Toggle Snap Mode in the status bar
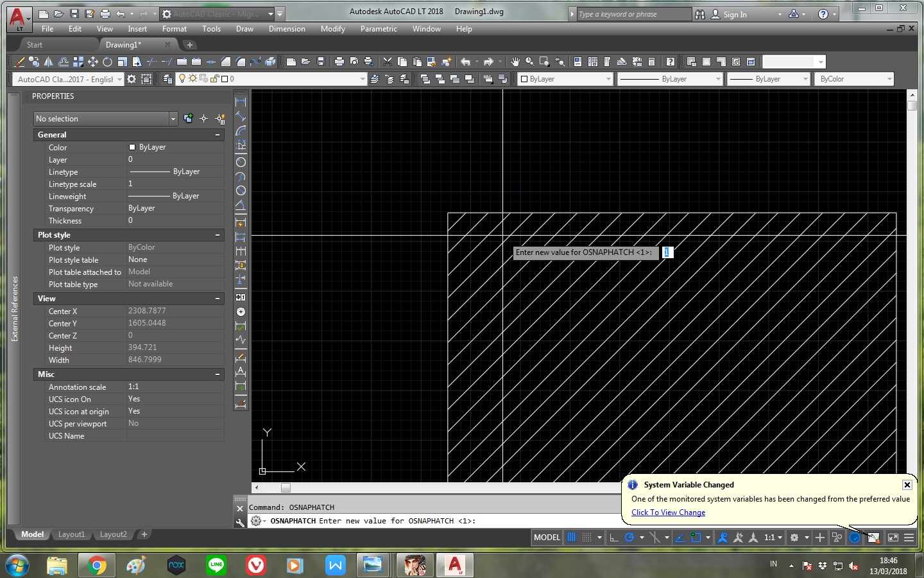924x578 pixels. (586, 538)
